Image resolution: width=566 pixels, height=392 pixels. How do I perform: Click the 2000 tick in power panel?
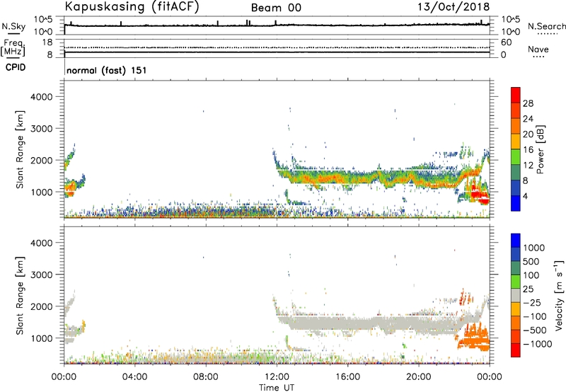(42, 160)
